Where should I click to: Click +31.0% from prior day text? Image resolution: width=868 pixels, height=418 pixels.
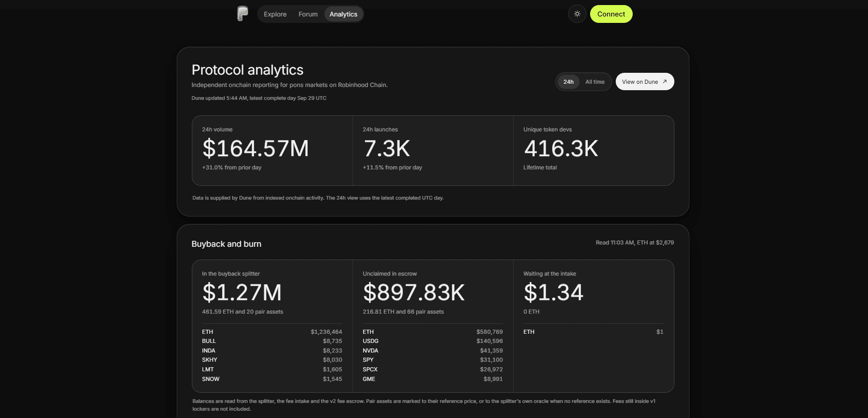tap(232, 168)
